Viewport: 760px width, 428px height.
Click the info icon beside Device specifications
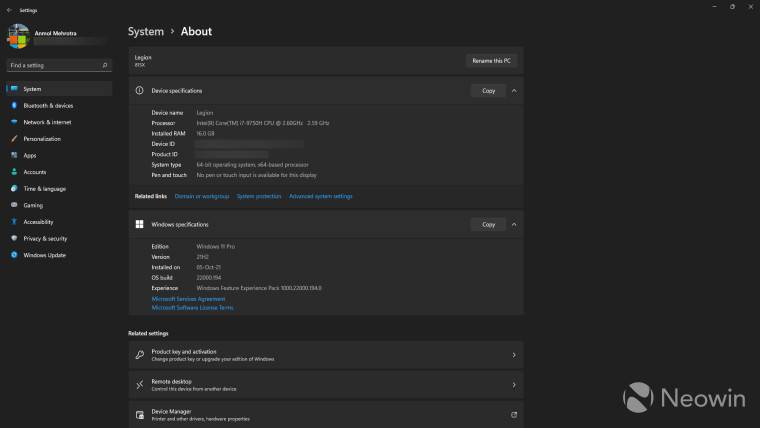click(x=140, y=90)
